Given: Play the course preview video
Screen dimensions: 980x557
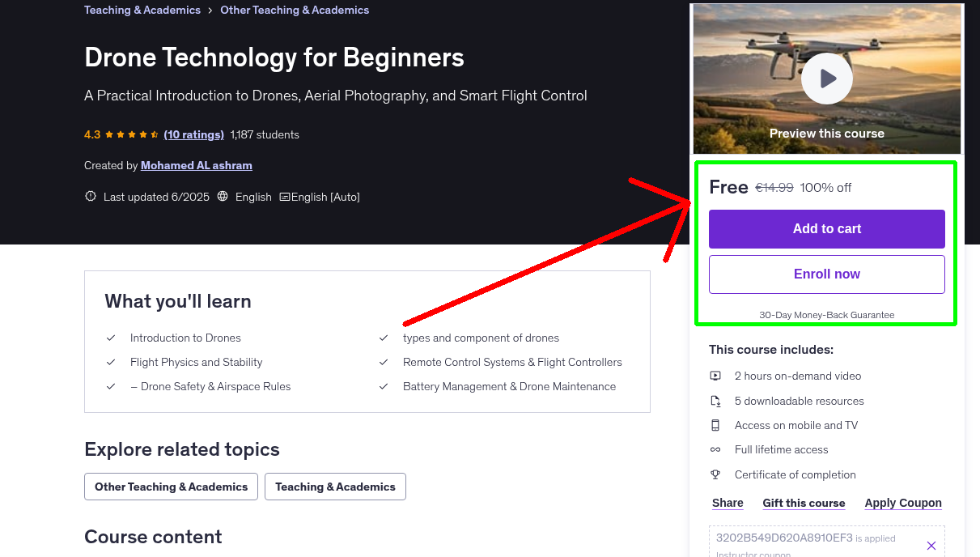Looking at the screenshot, I should (826, 79).
